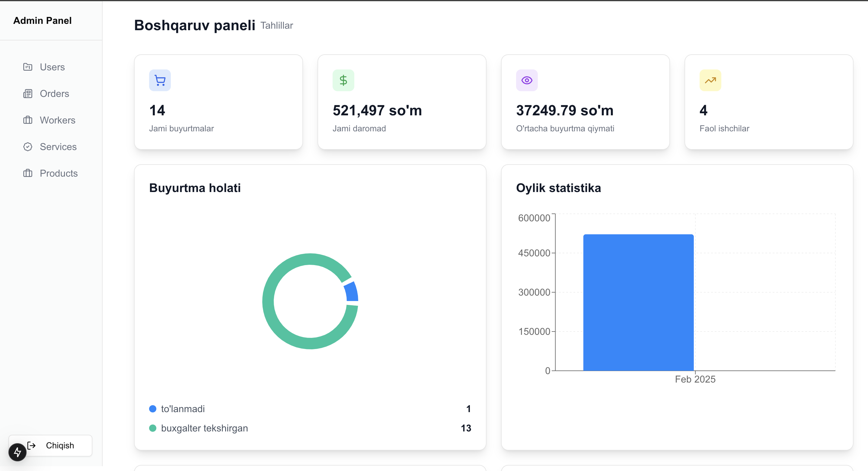The image size is (868, 471).
Task: Click the Products briefcase icon
Action: 28,173
